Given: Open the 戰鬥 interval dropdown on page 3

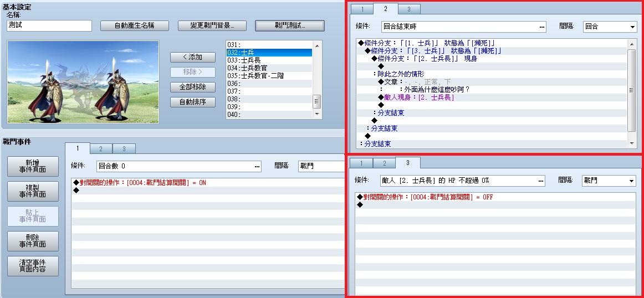Looking at the screenshot, I should tap(609, 181).
